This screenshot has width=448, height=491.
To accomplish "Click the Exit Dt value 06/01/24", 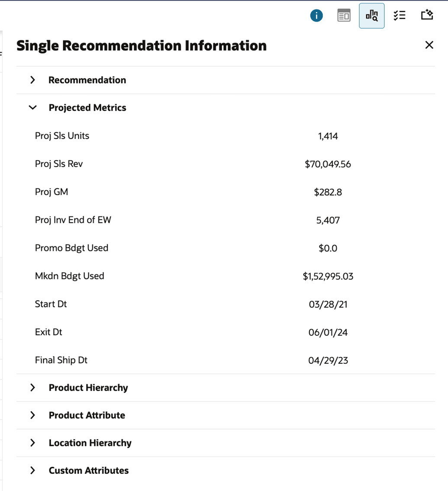I will [328, 332].
